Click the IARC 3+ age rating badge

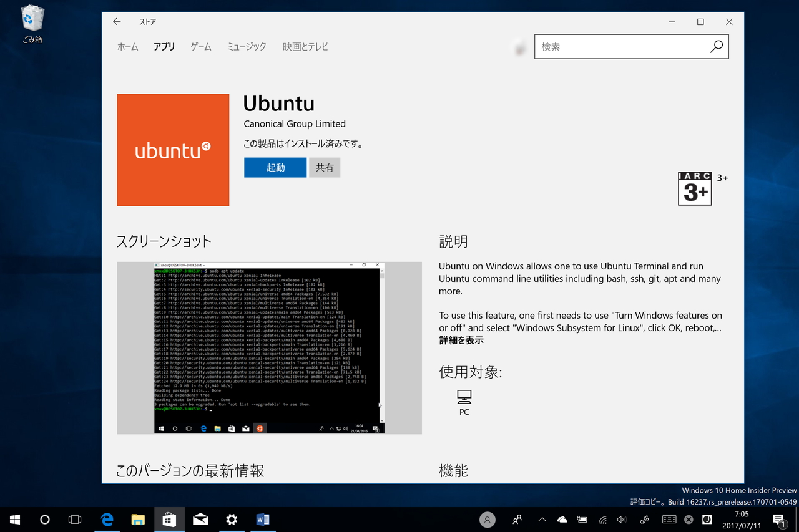pyautogui.click(x=695, y=188)
